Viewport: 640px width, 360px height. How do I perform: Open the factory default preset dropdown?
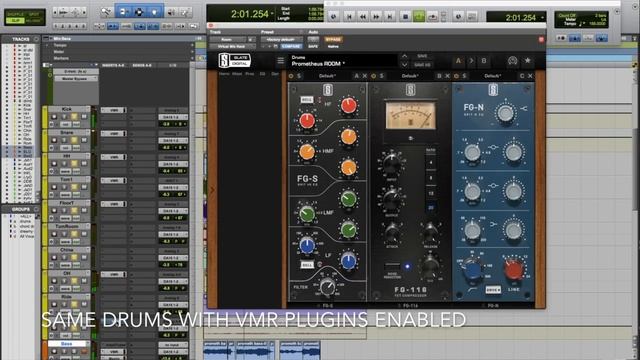click(282, 40)
